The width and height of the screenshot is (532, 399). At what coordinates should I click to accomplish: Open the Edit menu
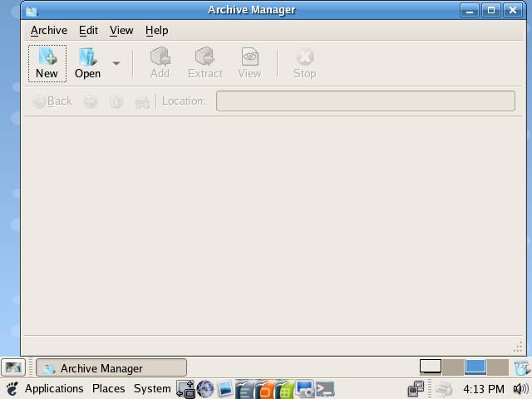pyautogui.click(x=88, y=30)
